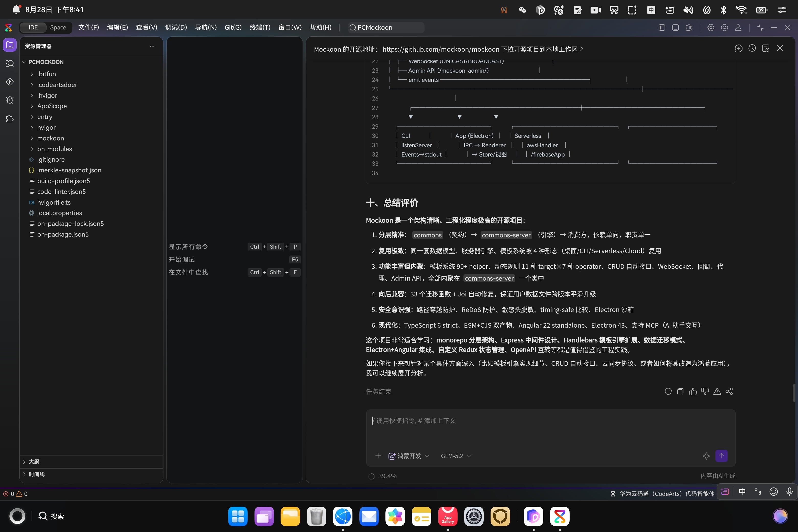798x532 pixels.
Task: Open the Search sidebar icon
Action: [x=9, y=63]
